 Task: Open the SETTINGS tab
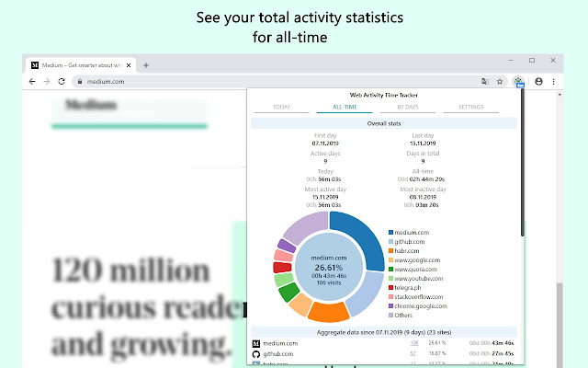[x=471, y=108]
